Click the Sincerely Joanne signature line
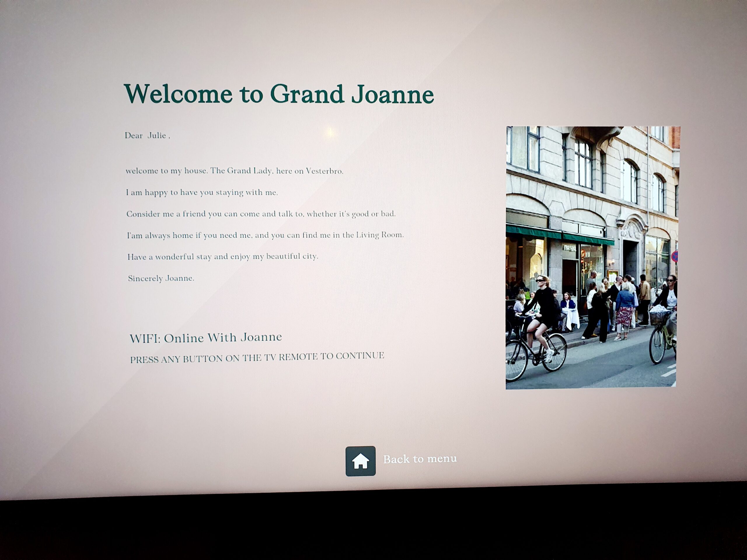 (x=161, y=279)
